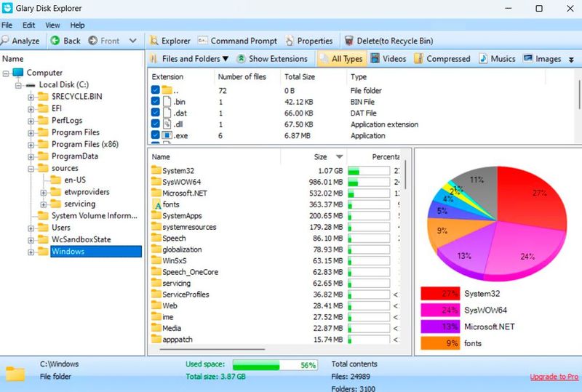Click the Program Files folder icon in the tree

point(44,132)
